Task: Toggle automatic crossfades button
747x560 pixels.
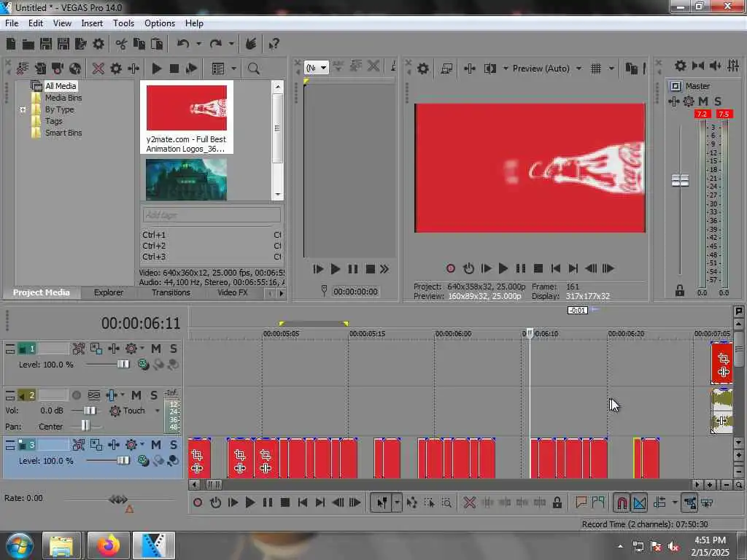Action: pos(639,502)
